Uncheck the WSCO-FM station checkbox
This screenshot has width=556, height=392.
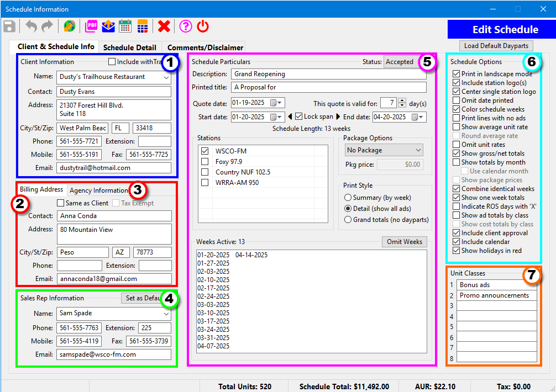[x=204, y=151]
